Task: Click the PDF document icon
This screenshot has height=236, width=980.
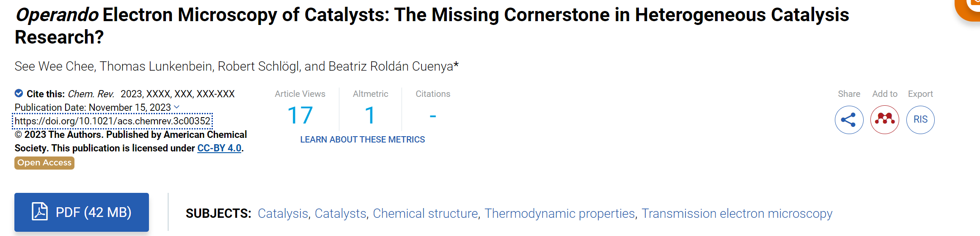Action: click(x=40, y=211)
